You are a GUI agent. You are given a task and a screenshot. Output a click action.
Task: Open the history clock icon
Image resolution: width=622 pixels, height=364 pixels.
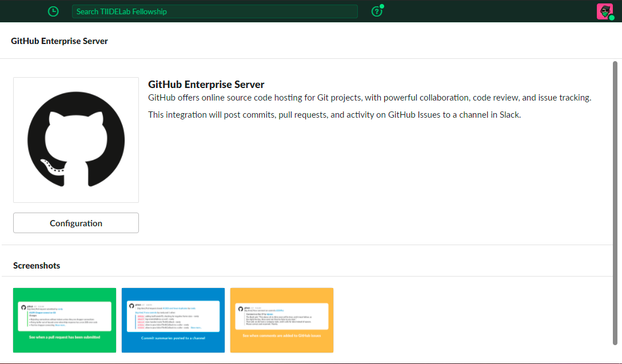[x=53, y=11]
